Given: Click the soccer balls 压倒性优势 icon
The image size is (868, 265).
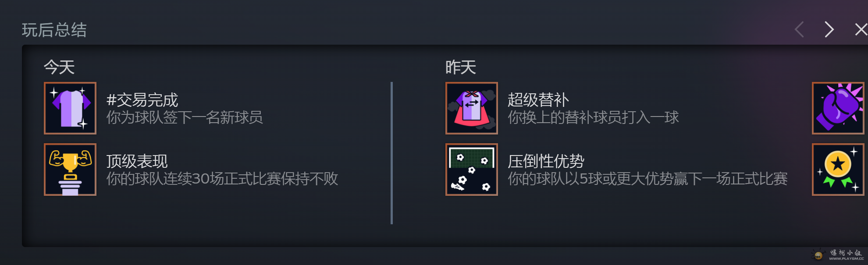Looking at the screenshot, I should click(472, 170).
